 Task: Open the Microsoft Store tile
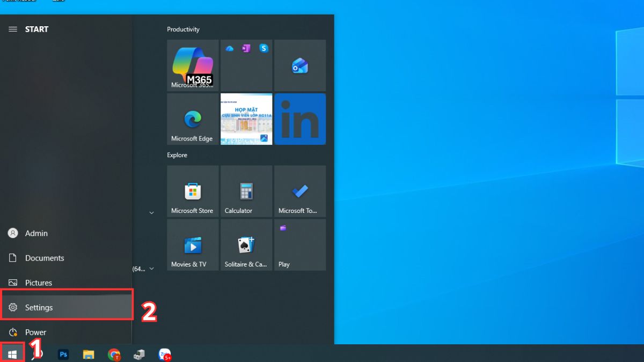(193, 191)
